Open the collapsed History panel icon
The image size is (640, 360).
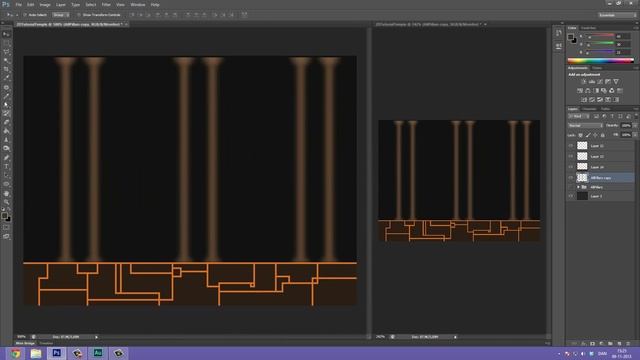[558, 33]
